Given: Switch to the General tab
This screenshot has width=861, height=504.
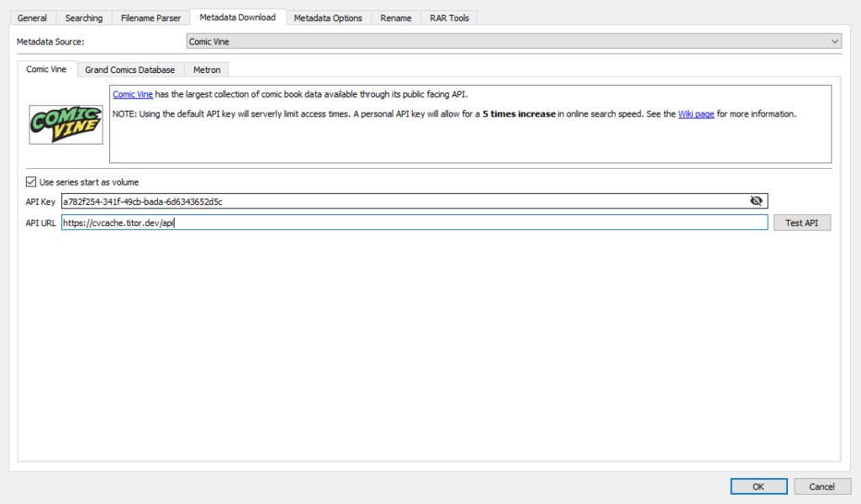Looking at the screenshot, I should click(x=33, y=18).
